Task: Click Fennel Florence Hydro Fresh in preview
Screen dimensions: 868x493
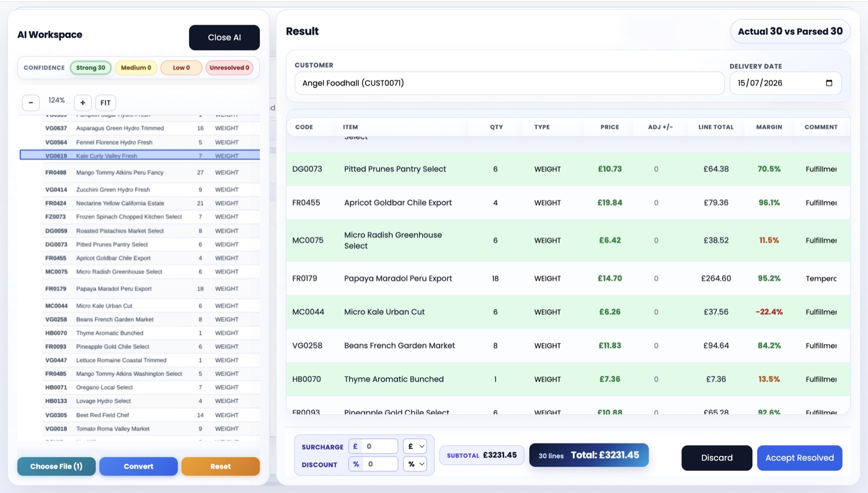Action: coord(114,142)
